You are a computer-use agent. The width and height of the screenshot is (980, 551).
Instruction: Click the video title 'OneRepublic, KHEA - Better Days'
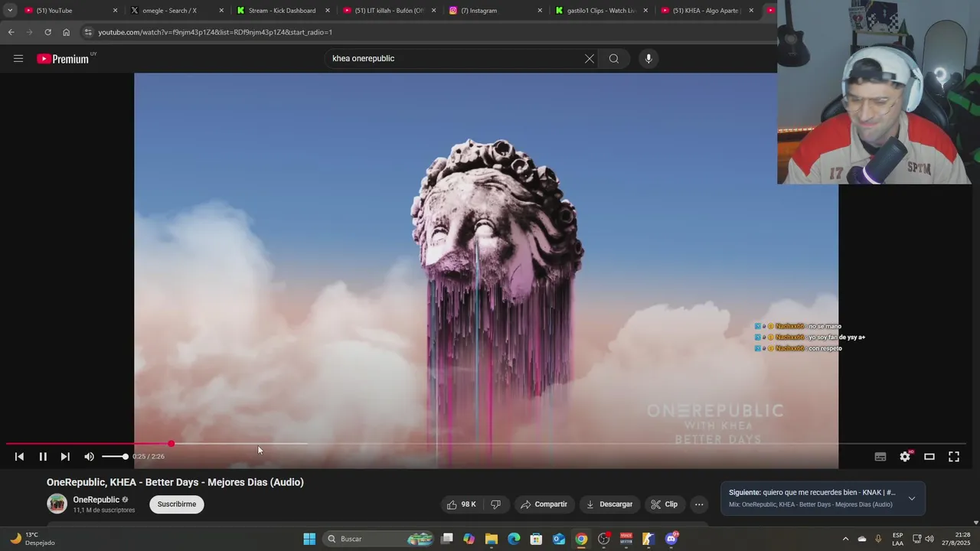click(175, 482)
